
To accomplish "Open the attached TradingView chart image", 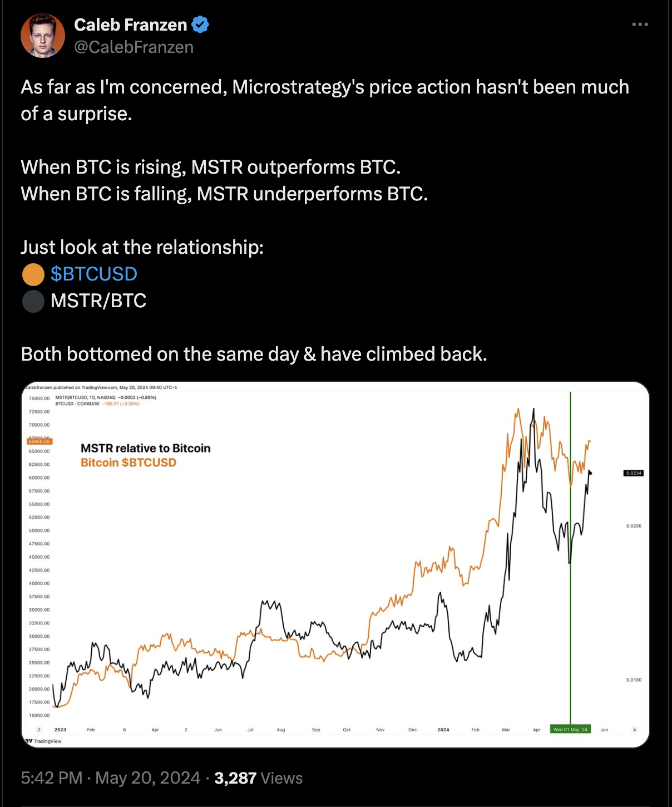I will pyautogui.click(x=335, y=564).
